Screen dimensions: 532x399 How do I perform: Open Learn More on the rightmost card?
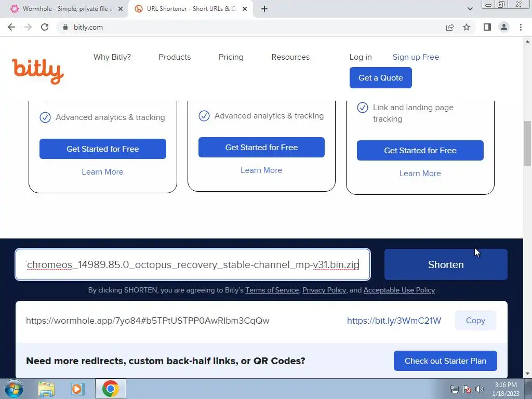click(420, 174)
